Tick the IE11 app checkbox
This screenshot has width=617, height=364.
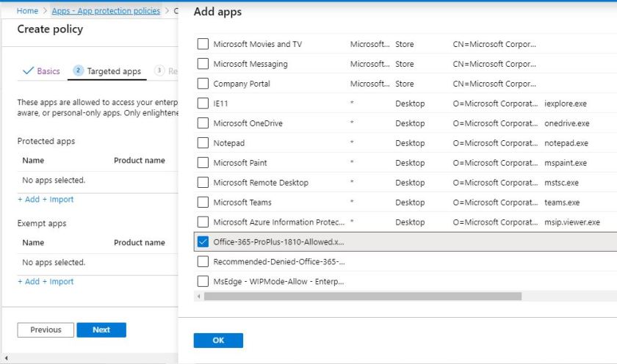click(203, 103)
